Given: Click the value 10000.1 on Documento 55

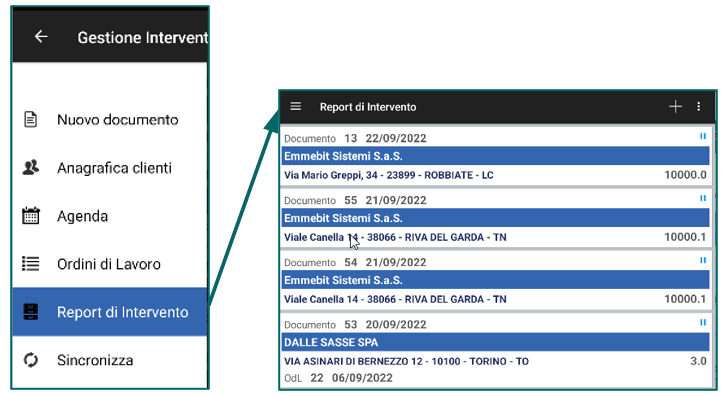Looking at the screenshot, I should coord(685,237).
